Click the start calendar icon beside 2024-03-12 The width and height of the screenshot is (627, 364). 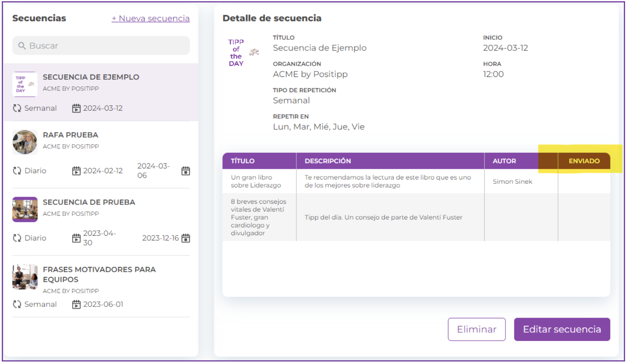(x=76, y=108)
